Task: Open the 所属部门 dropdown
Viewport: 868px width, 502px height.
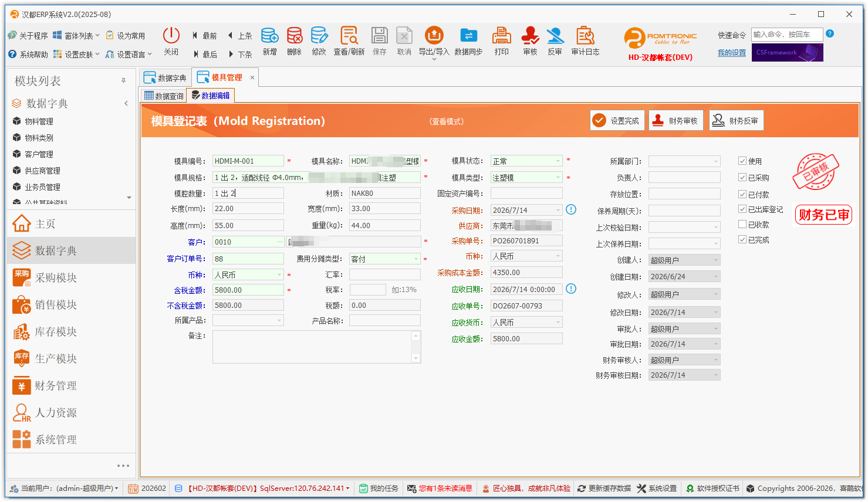Action: coord(716,161)
